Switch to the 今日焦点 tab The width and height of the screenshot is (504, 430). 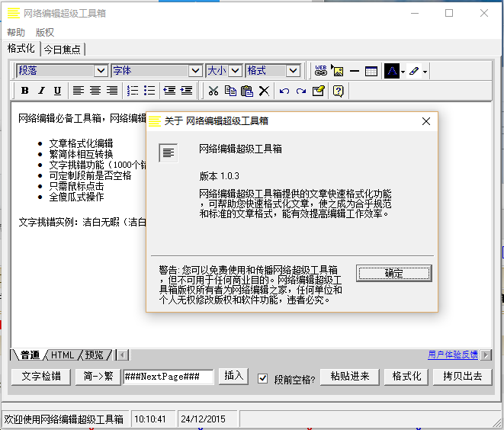tap(63, 49)
